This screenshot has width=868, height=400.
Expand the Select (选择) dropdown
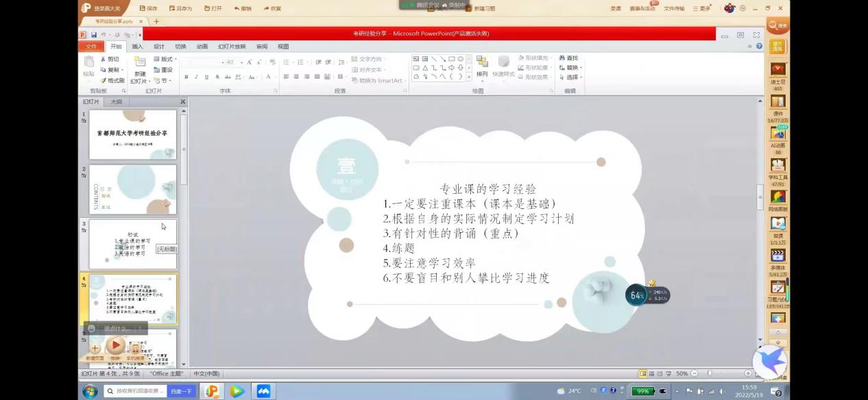coord(572,77)
